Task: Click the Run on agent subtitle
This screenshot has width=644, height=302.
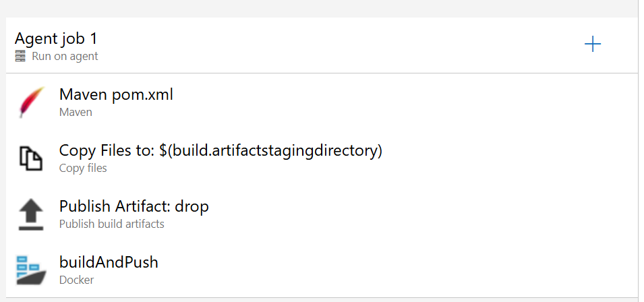Action: coord(65,57)
